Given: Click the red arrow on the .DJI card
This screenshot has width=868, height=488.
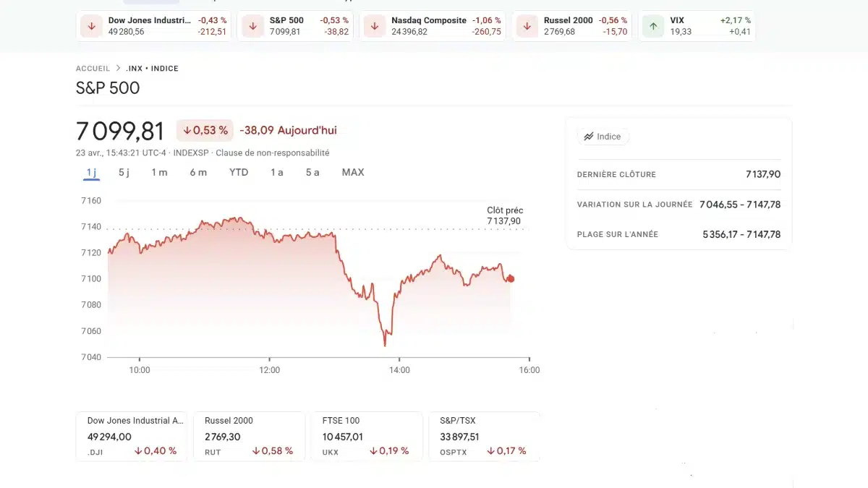Looking at the screenshot, I should [x=137, y=450].
